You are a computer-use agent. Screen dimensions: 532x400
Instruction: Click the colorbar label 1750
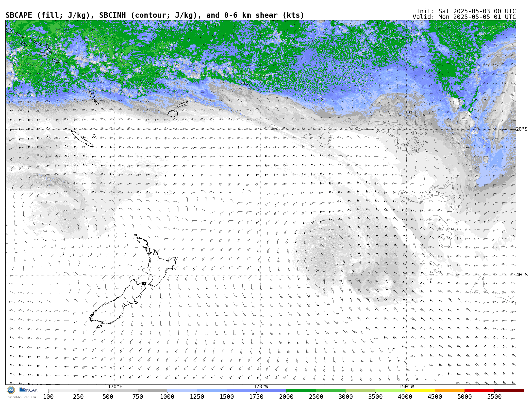point(256,397)
